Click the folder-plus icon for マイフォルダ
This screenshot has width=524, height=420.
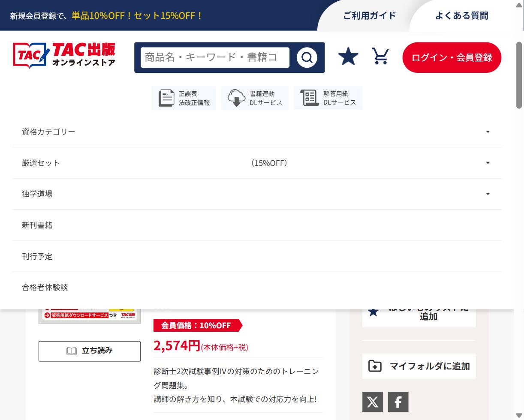click(375, 366)
